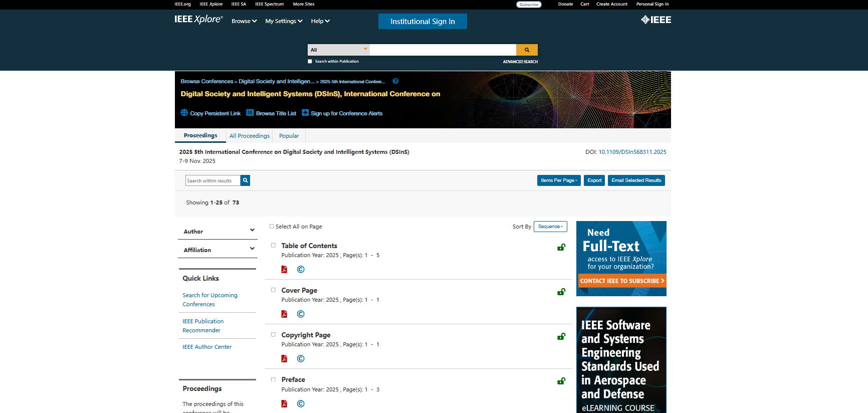Click the search within results magnifier icon
This screenshot has height=413, width=868.
coord(245,180)
